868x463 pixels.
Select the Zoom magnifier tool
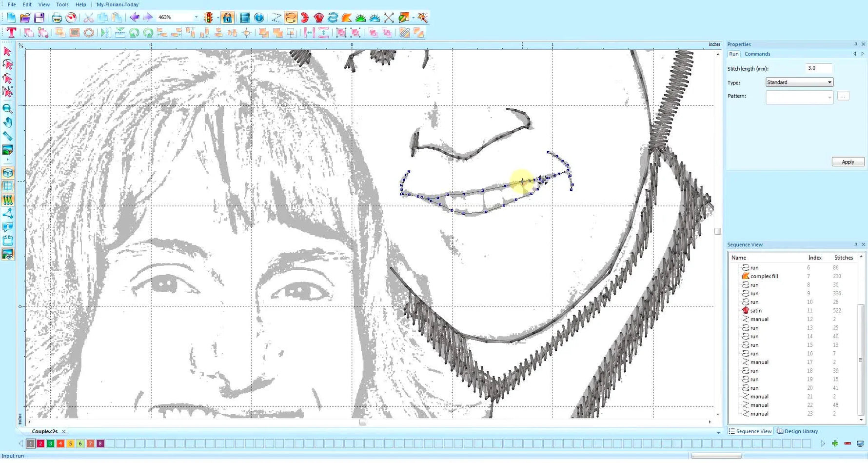point(7,109)
